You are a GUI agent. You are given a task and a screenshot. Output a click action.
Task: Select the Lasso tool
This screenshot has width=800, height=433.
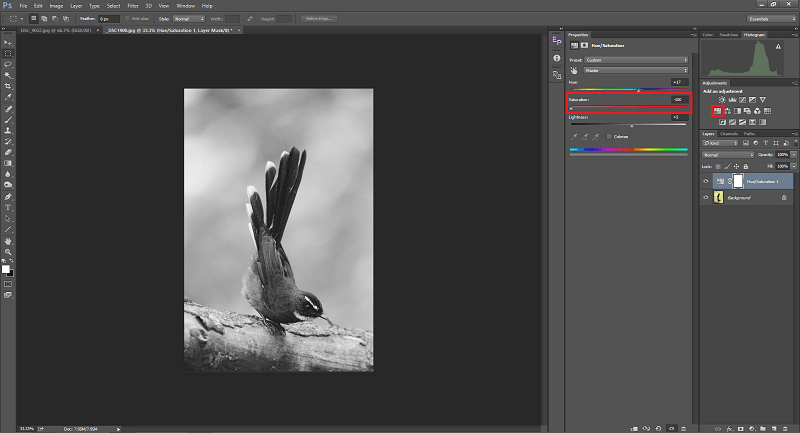[8, 65]
